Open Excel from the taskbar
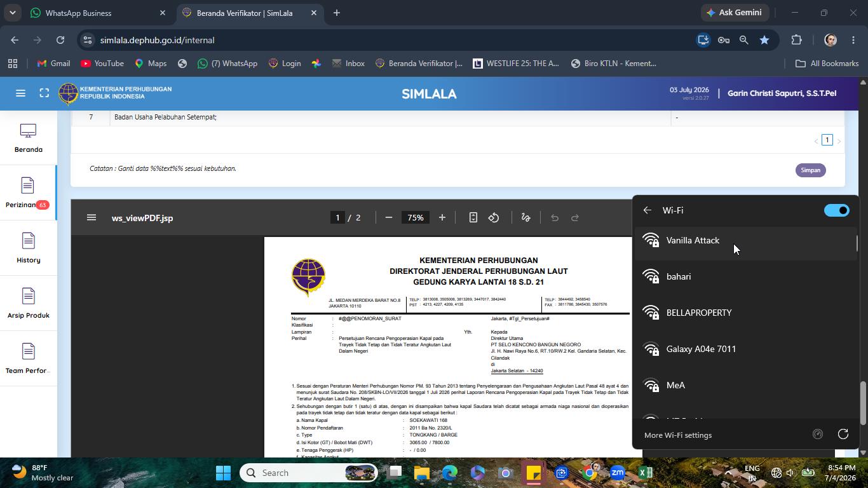Image resolution: width=868 pixels, height=488 pixels. (646, 473)
